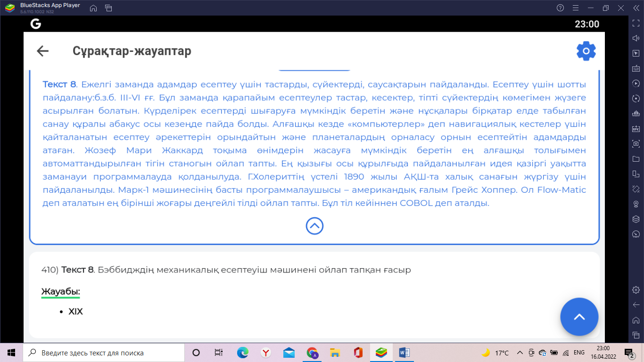The image size is (644, 362).
Task: Open the macro recorder play icon in sidebar
Action: 636,83
